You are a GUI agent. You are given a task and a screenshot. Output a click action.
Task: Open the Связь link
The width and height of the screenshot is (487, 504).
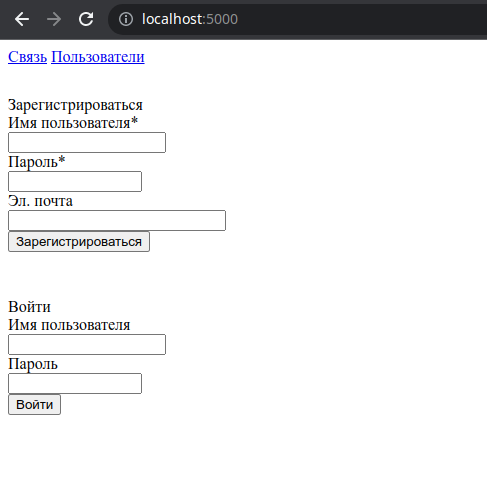(27, 57)
